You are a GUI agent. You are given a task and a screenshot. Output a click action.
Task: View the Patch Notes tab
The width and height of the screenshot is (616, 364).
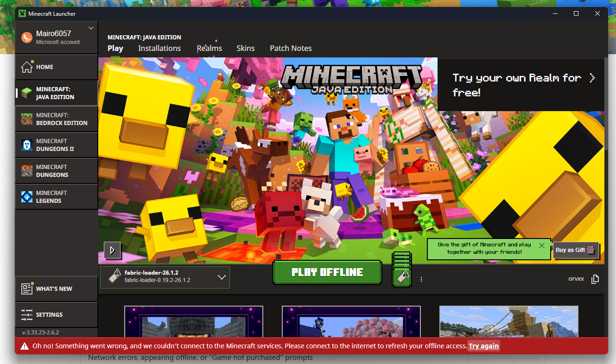coord(291,48)
